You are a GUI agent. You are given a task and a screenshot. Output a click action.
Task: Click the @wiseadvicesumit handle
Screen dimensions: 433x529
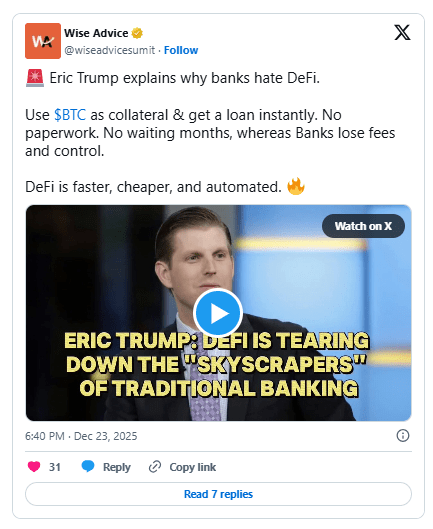click(110, 50)
